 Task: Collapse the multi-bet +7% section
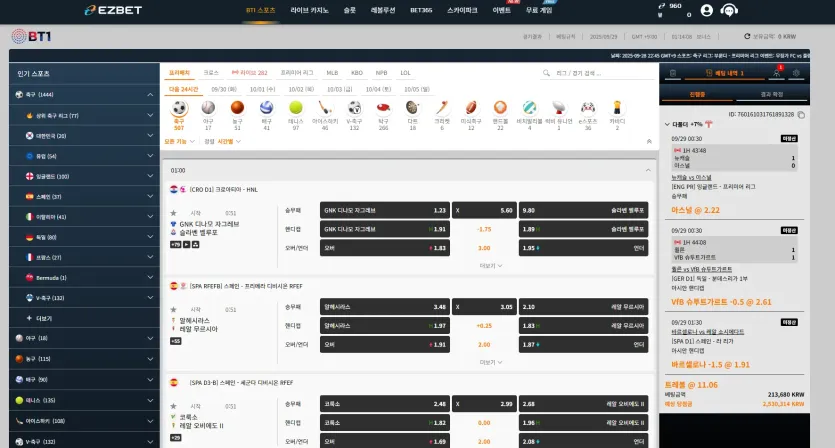pyautogui.click(x=667, y=124)
